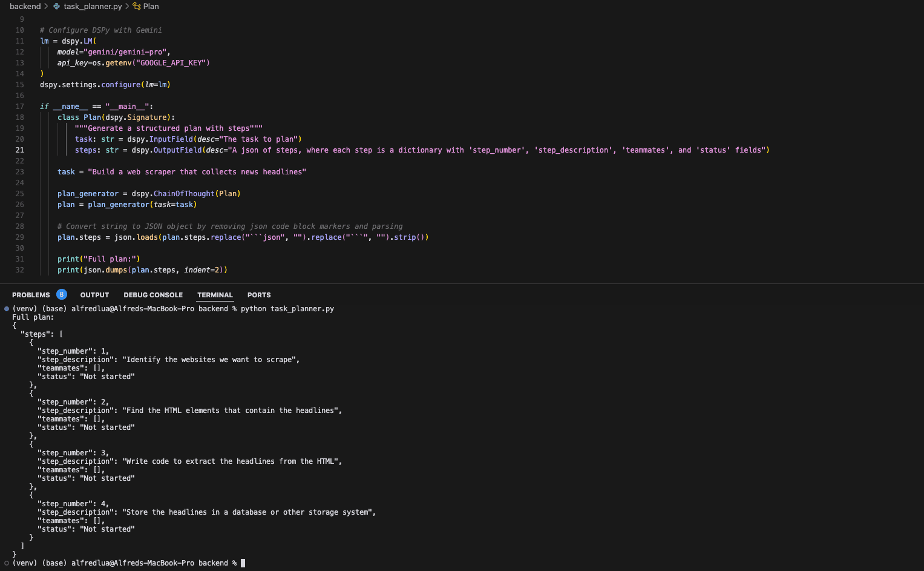Switch to the Output tab

(94, 295)
